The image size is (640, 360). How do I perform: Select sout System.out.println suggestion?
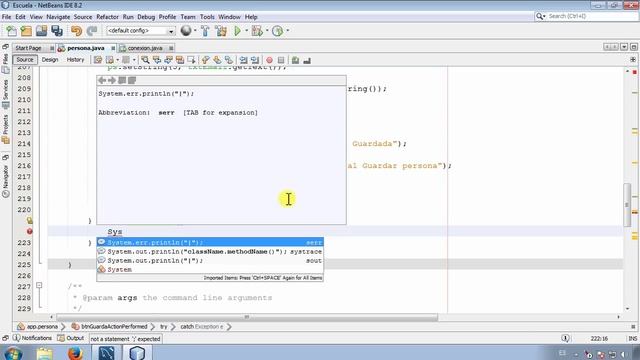[210, 260]
